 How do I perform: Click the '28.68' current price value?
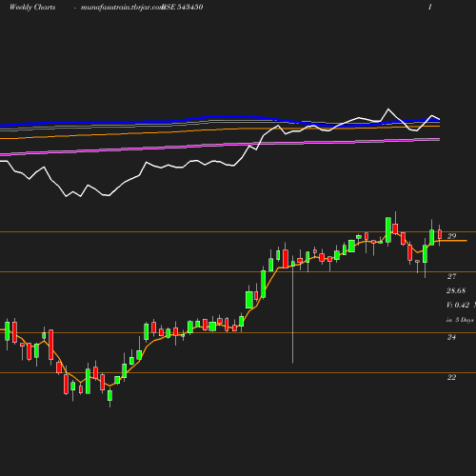456,290
